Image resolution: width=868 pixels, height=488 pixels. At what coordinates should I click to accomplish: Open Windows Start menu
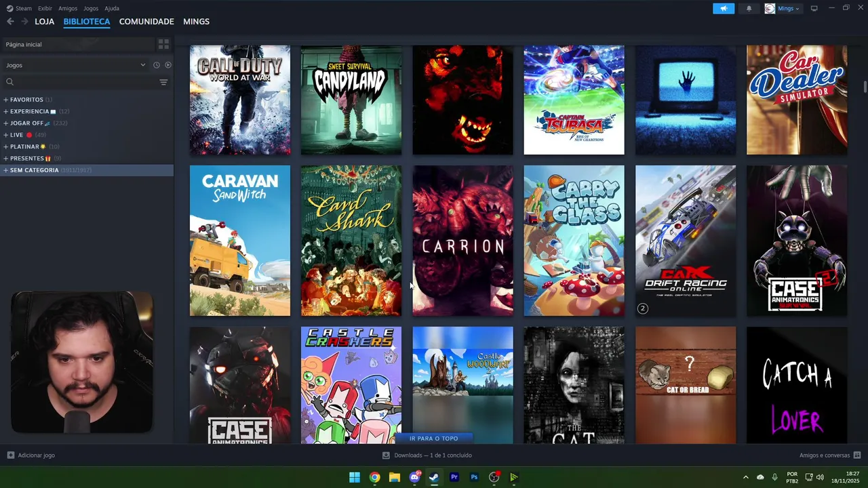pyautogui.click(x=355, y=477)
